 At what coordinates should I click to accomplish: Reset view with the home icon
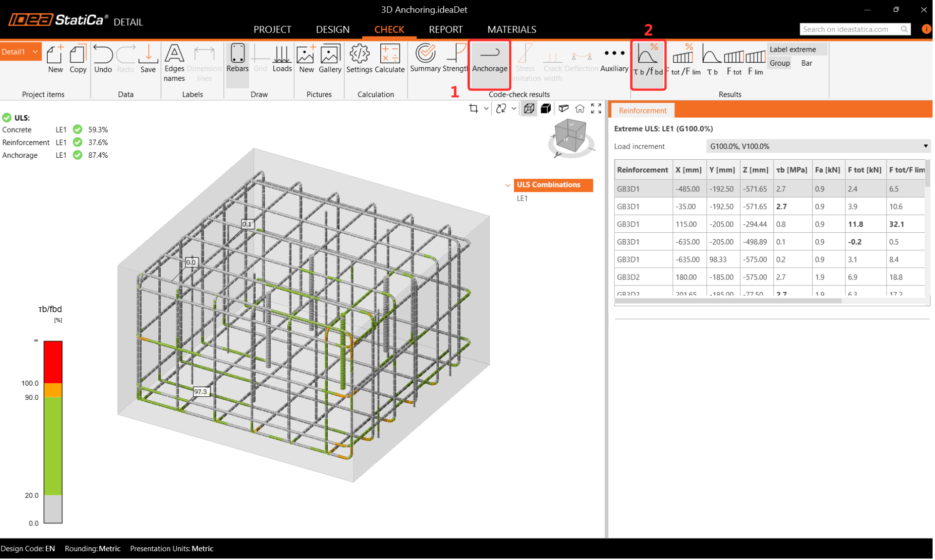[580, 109]
